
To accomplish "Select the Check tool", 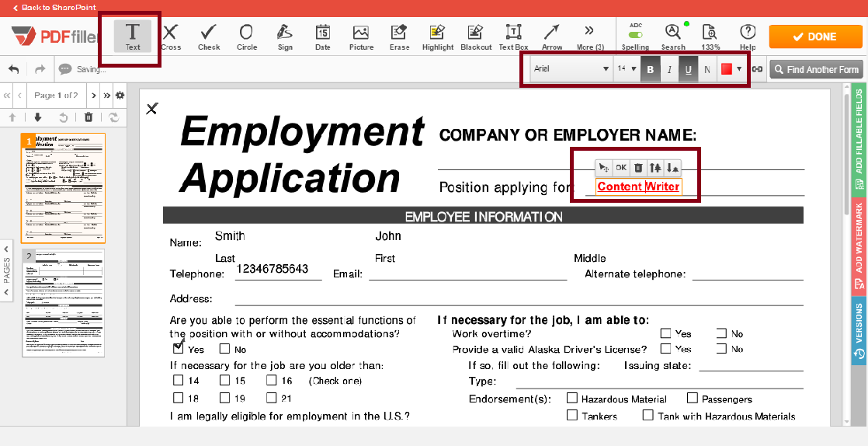I will click(x=209, y=37).
